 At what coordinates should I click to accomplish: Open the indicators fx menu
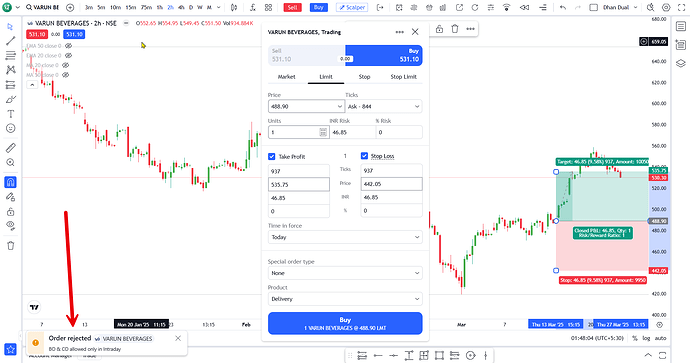coord(253,7)
